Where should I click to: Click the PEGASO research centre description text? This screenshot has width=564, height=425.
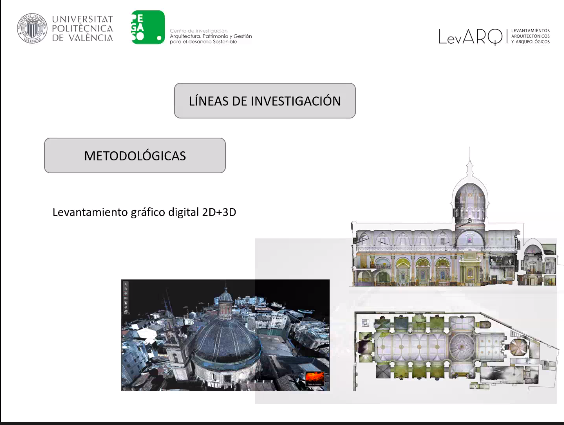click(211, 36)
